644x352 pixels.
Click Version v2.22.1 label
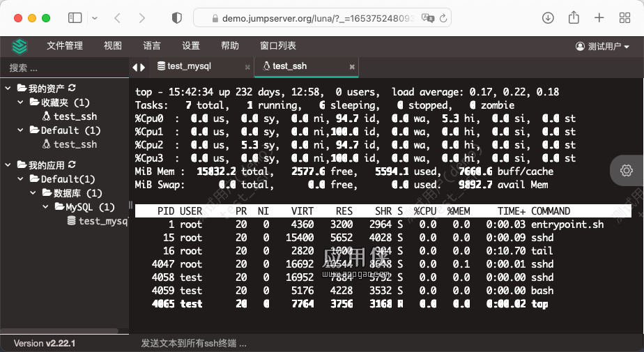coord(45,344)
